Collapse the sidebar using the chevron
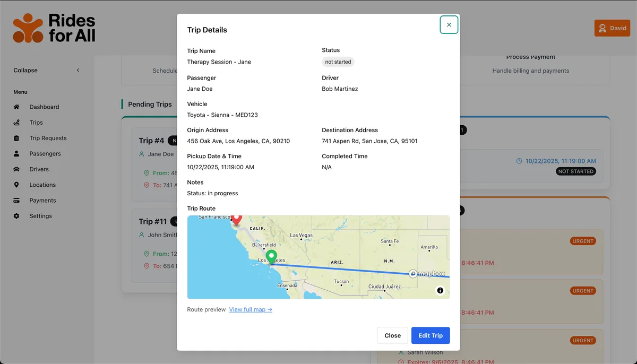The width and height of the screenshot is (637, 364). pos(78,70)
